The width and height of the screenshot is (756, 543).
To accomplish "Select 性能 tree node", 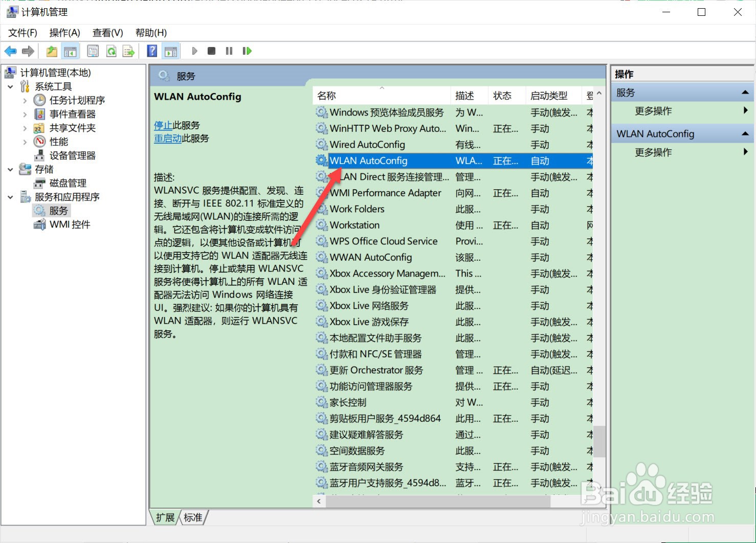I will click(x=58, y=142).
